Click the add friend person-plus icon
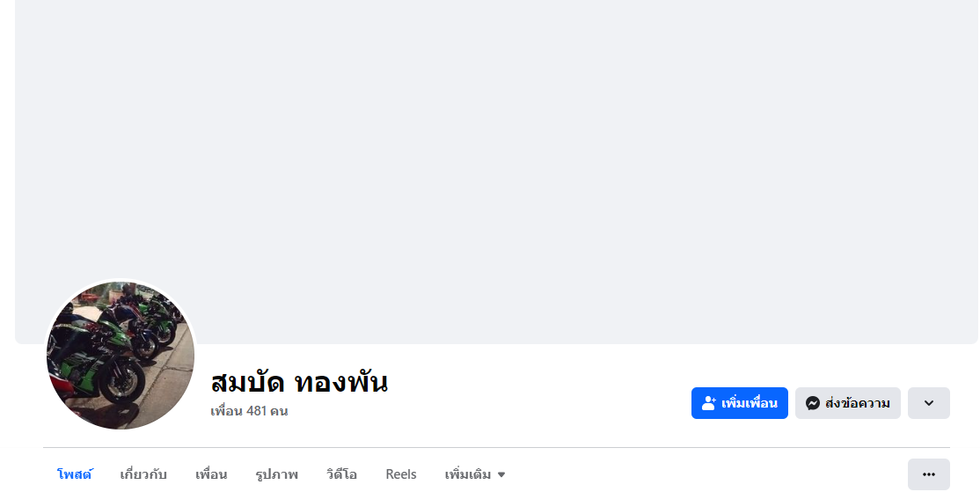Image resolution: width=980 pixels, height=492 pixels. click(x=708, y=403)
